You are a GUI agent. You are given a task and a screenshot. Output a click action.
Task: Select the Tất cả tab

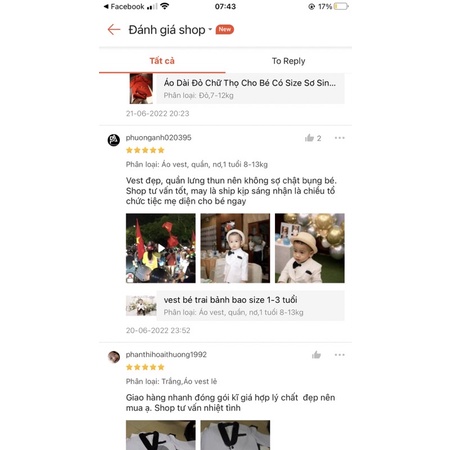coord(162,61)
